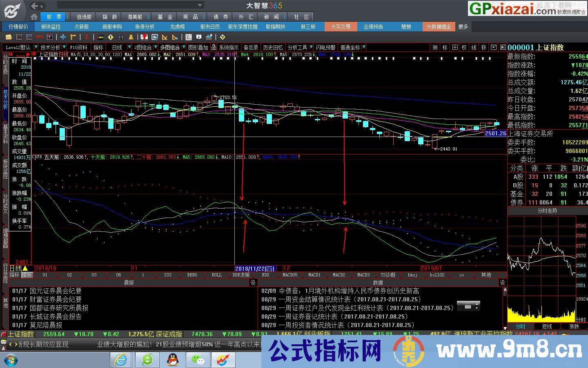Open Internet Explorer from taskbar
The height and width of the screenshot is (368, 588).
coord(121,360)
